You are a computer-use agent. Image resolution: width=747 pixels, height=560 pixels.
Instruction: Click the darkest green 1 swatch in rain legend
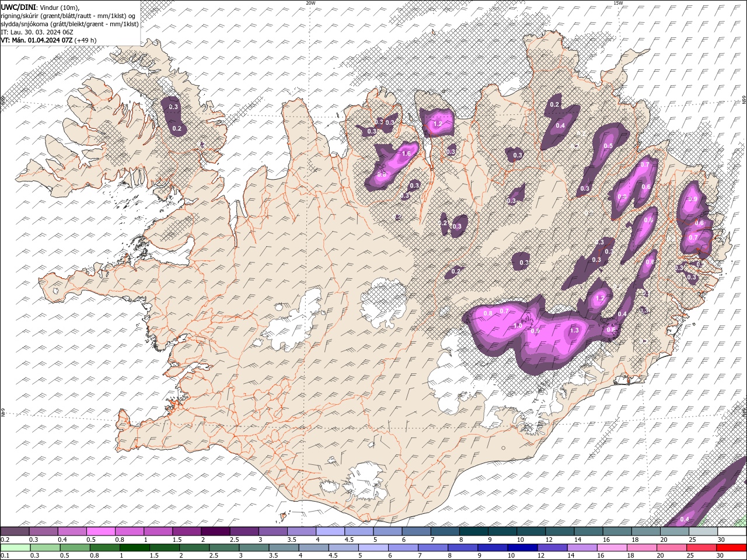[135, 548]
